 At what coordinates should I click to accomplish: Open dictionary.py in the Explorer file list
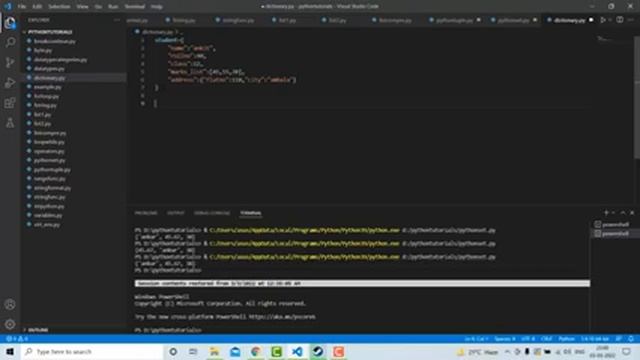(x=49, y=78)
